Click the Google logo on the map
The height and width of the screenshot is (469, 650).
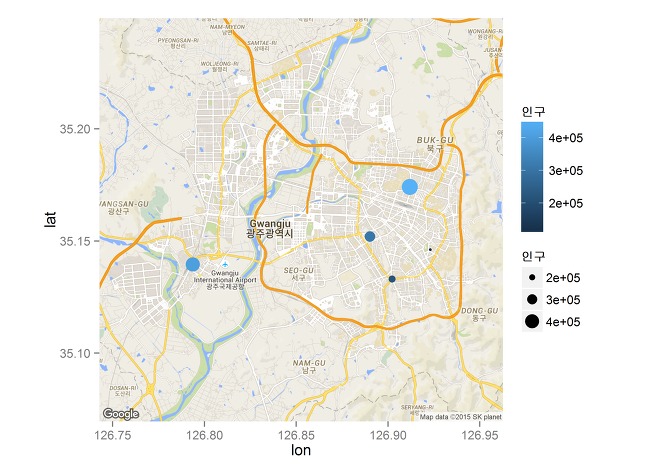pos(121,413)
